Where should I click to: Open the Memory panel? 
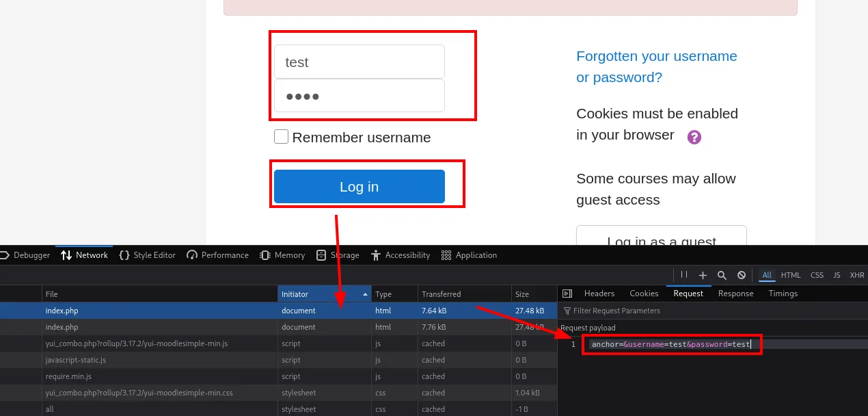[x=282, y=255]
